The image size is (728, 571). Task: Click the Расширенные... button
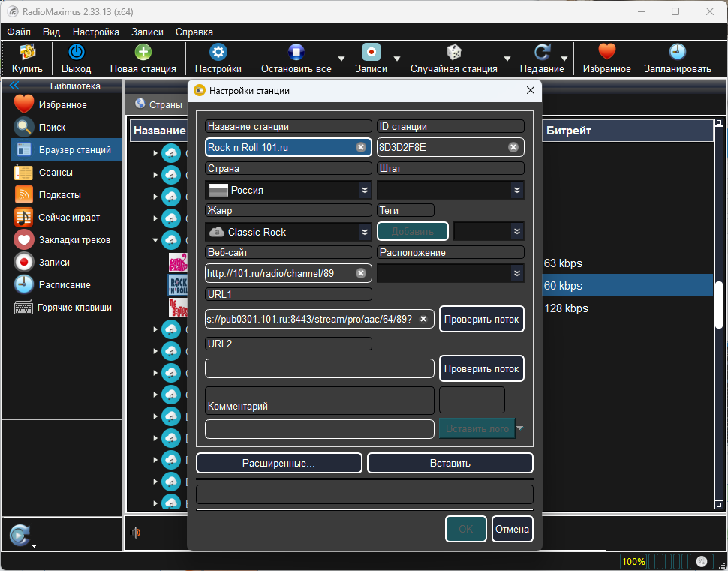pos(279,463)
